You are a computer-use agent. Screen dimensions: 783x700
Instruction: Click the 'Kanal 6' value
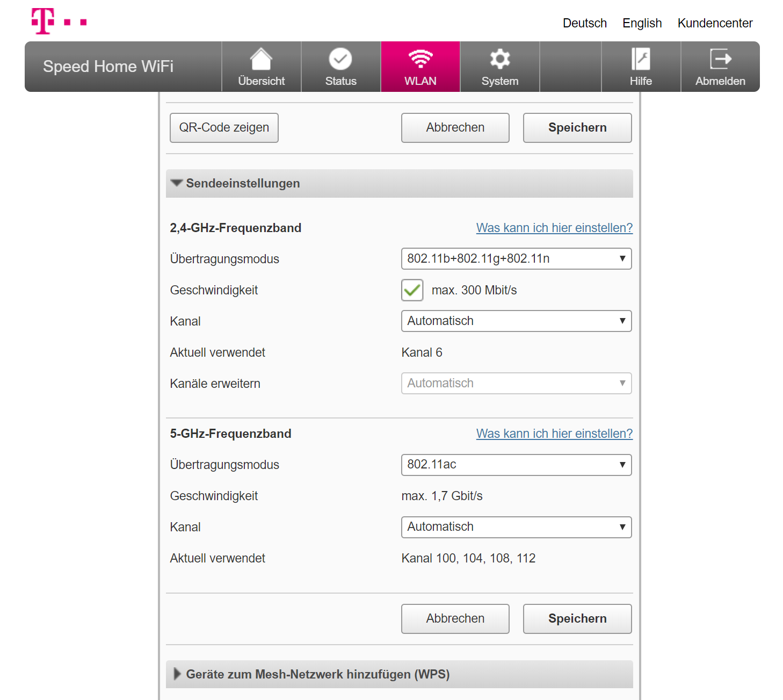point(422,352)
